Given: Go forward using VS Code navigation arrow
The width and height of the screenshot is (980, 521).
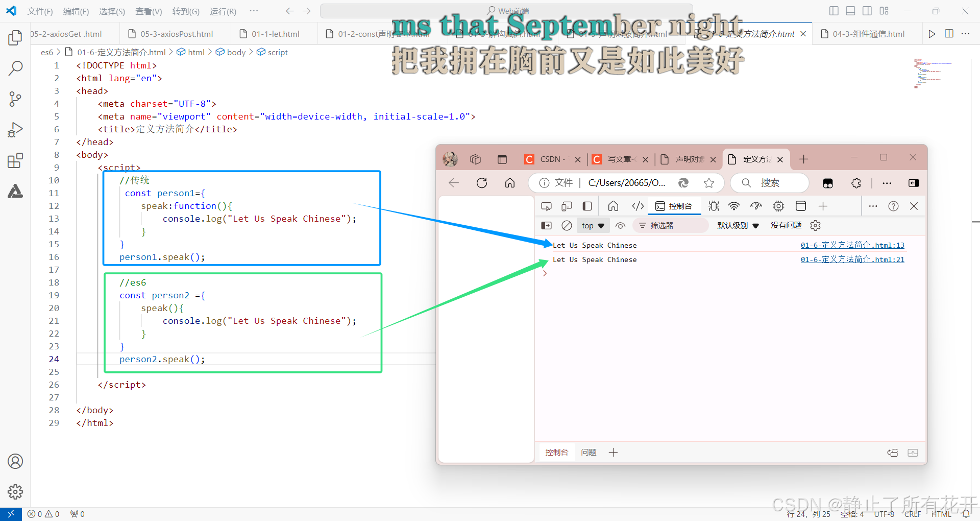Looking at the screenshot, I should click(x=306, y=11).
